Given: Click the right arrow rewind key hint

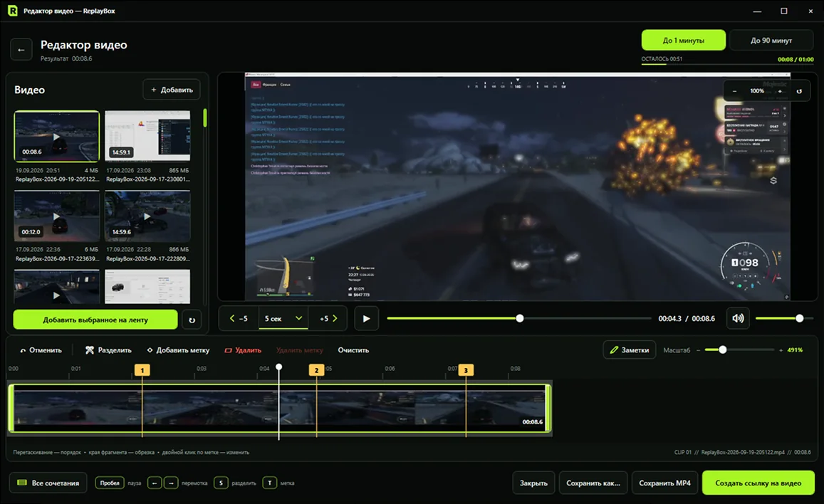Looking at the screenshot, I should [171, 483].
